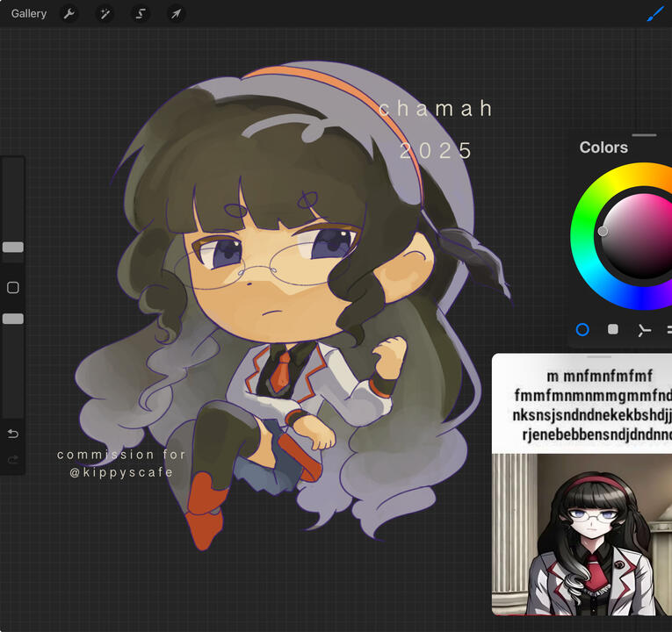Activate the Transform arrow tool

177,14
